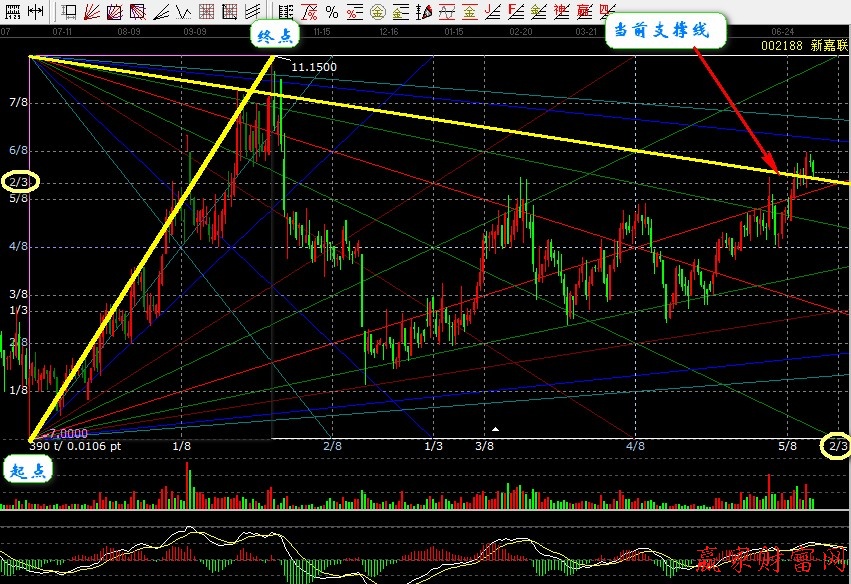Click the stock code 002188 label
The height and width of the screenshot is (584, 851).
click(x=782, y=46)
